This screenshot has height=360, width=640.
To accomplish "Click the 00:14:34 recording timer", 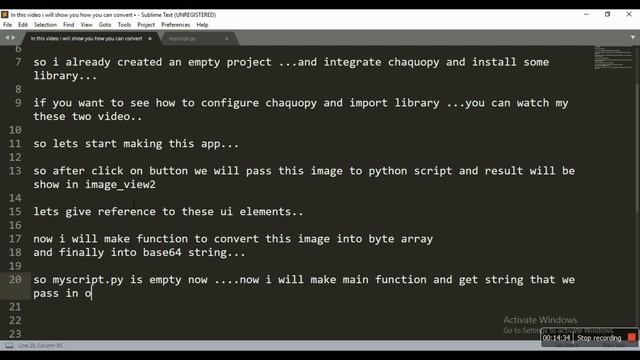I will click(556, 338).
